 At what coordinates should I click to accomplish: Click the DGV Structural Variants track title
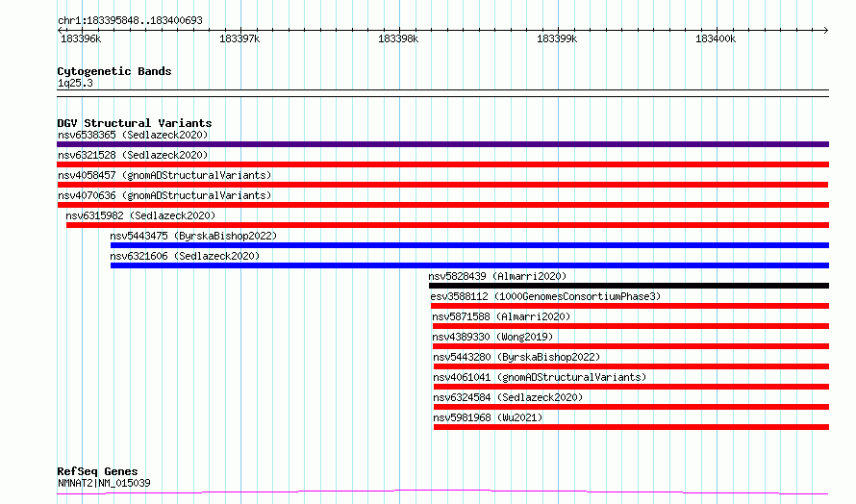point(135,123)
